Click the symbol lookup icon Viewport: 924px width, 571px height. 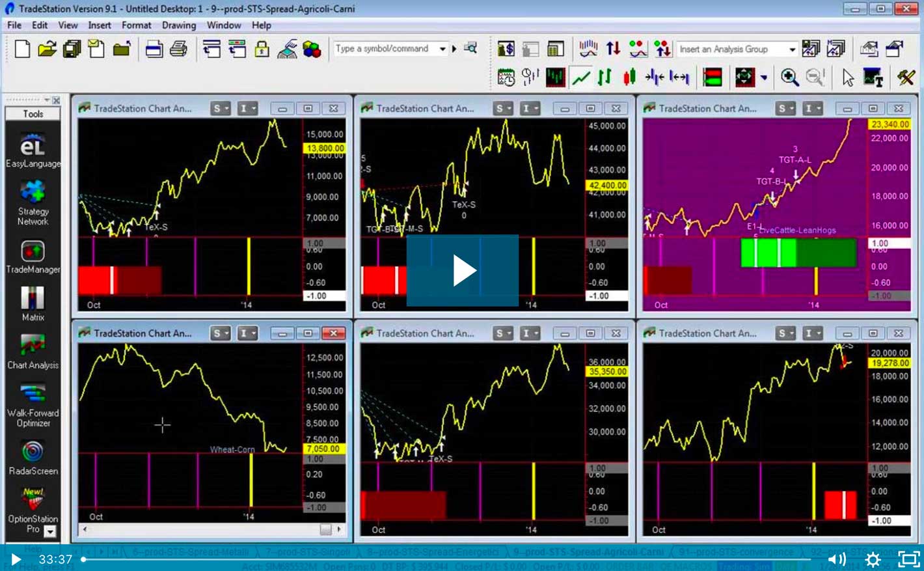[x=470, y=48]
